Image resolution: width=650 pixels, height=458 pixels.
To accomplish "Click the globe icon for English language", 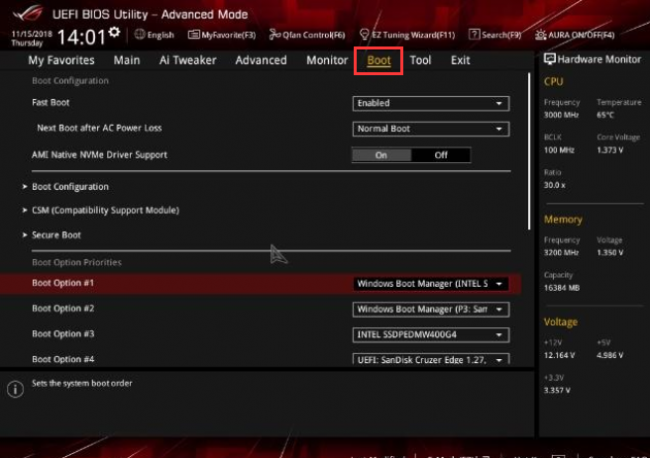I will pos(140,34).
